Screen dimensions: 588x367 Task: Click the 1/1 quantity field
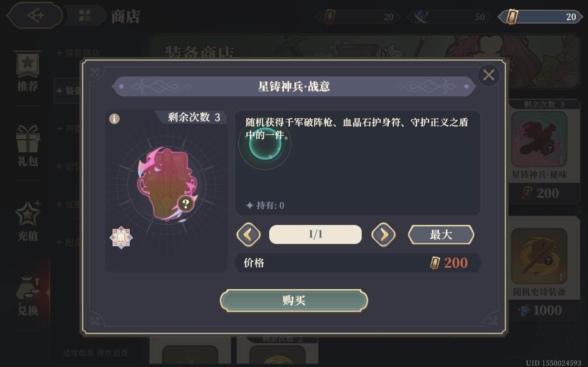(x=315, y=234)
